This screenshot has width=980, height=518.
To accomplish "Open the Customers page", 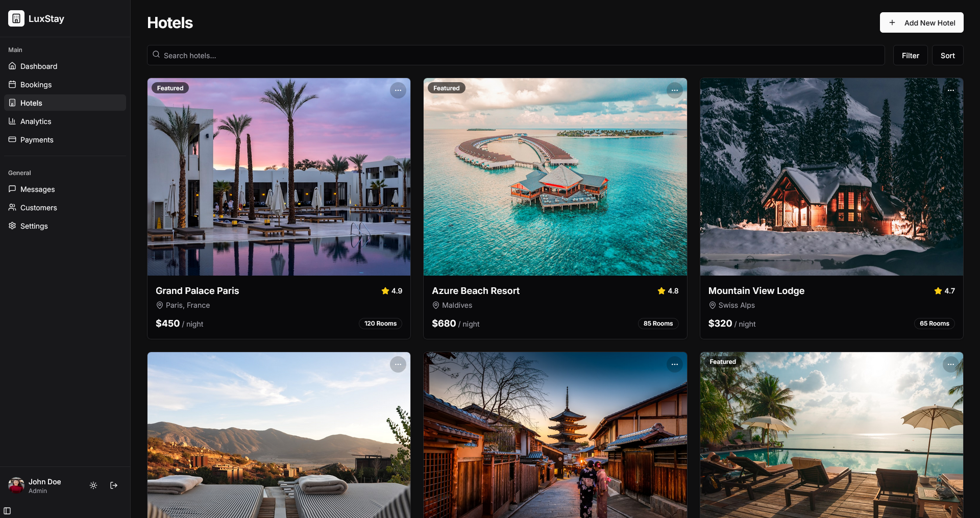I will coord(65,208).
